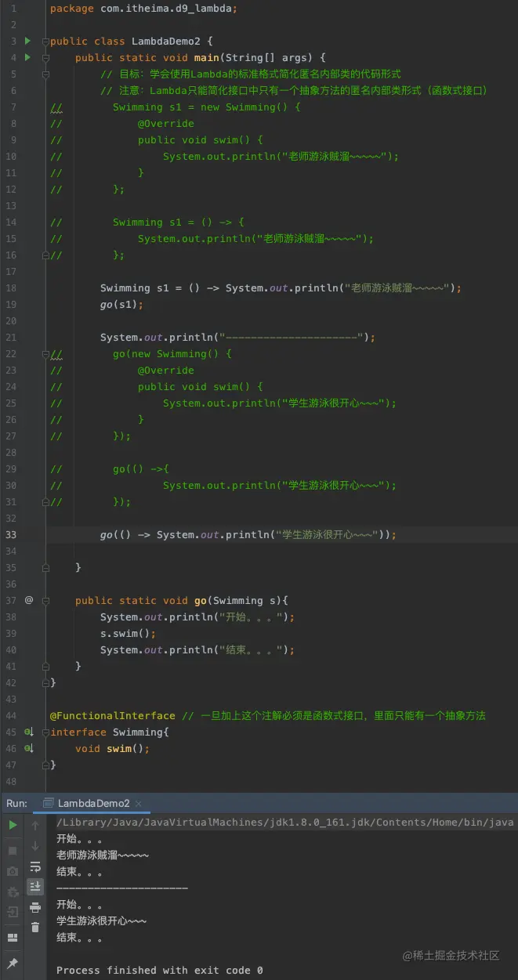Image resolution: width=518 pixels, height=980 pixels.
Task: Click the '开始。。。' println on line 38
Action: coord(197,617)
